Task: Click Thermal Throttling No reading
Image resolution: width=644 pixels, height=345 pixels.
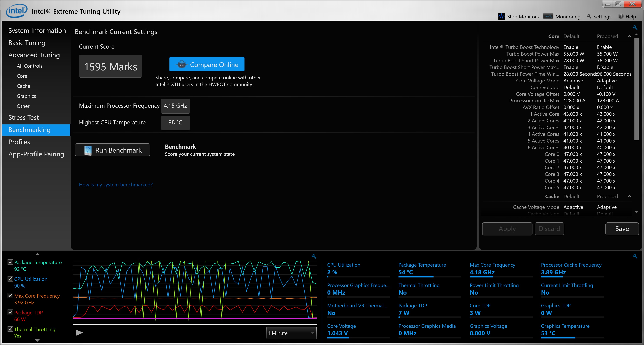Action: pos(402,293)
